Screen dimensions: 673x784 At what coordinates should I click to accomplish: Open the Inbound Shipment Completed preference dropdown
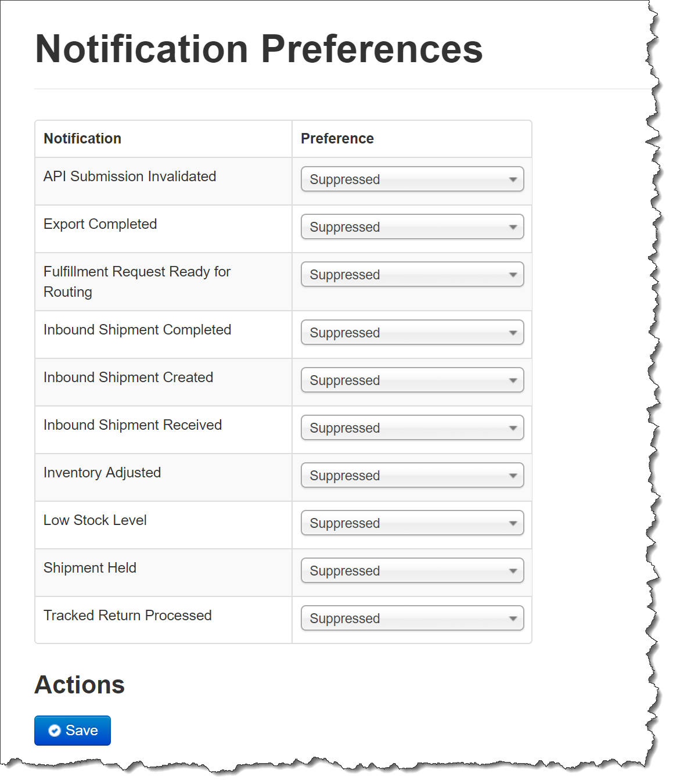coord(412,332)
